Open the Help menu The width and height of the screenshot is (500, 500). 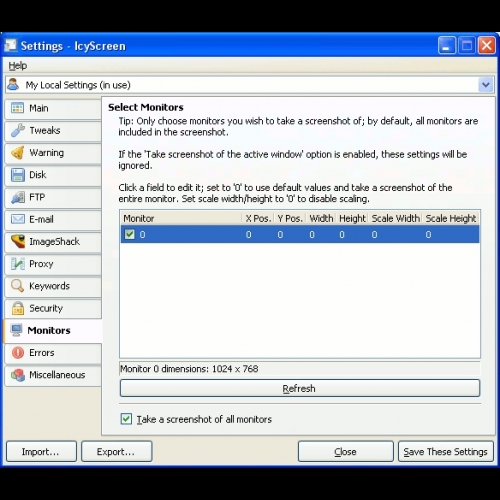pos(18,66)
